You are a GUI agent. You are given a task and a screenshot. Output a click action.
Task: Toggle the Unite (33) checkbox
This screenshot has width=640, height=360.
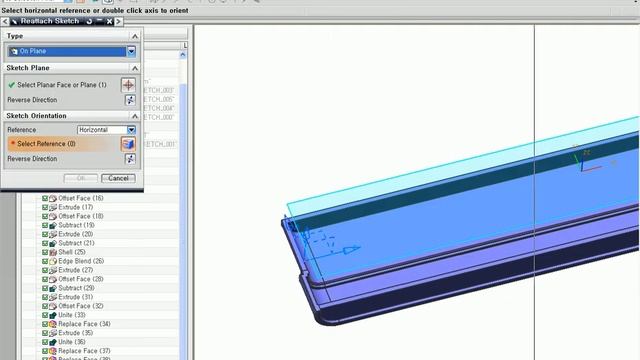click(45, 315)
